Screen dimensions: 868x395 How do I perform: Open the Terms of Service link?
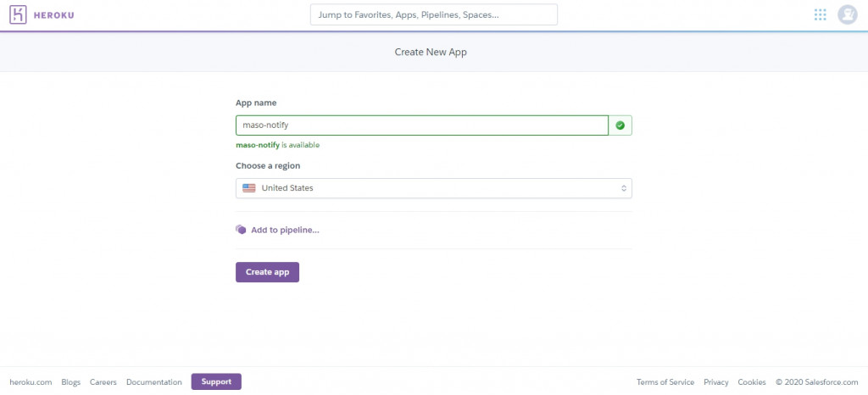pos(665,382)
